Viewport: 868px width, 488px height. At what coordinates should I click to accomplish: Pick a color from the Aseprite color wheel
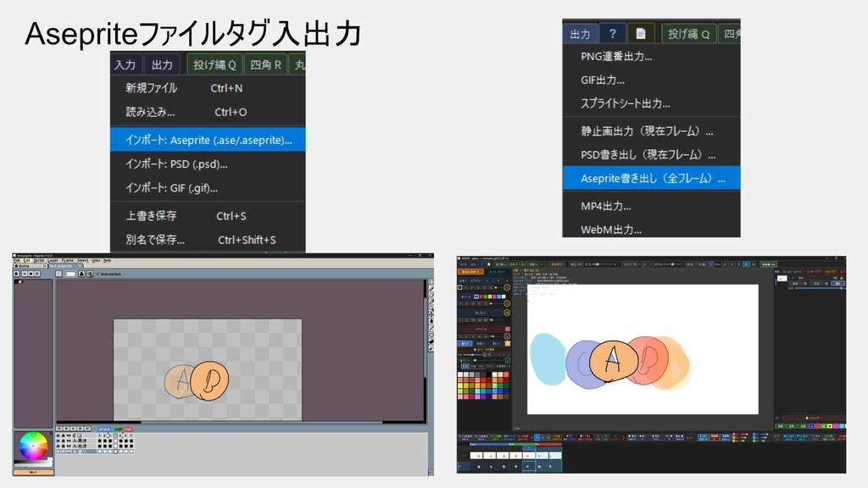33,445
